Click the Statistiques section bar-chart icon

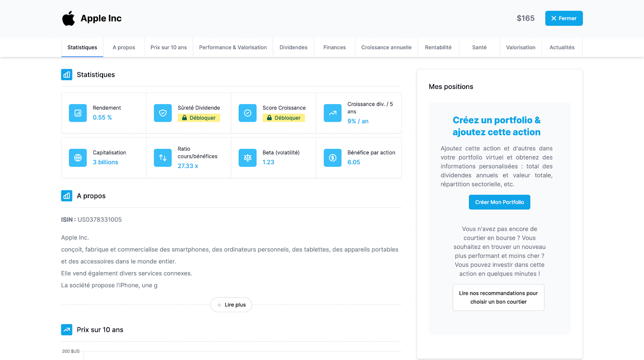tap(67, 74)
